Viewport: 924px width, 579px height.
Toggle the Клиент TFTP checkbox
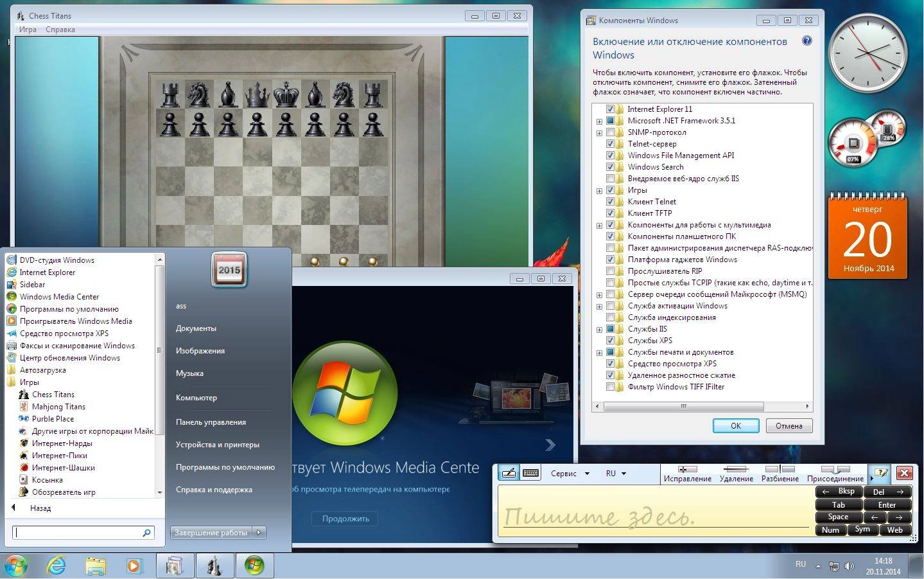pyautogui.click(x=610, y=213)
